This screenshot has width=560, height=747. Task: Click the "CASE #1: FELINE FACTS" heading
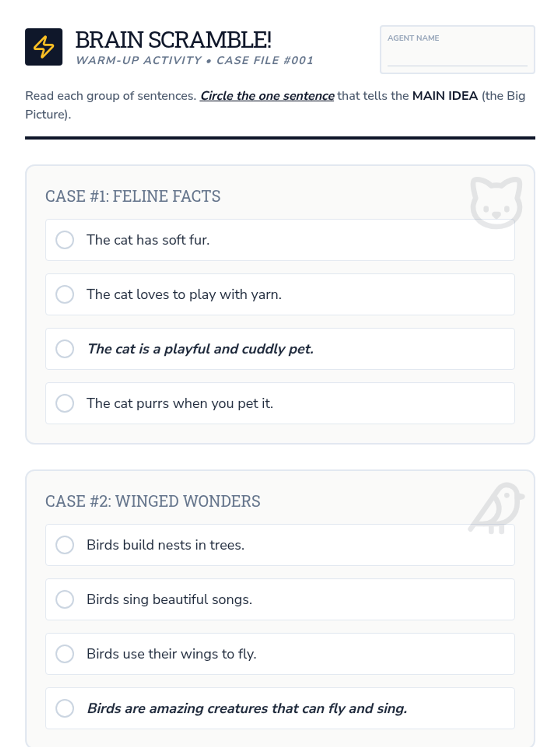[133, 196]
